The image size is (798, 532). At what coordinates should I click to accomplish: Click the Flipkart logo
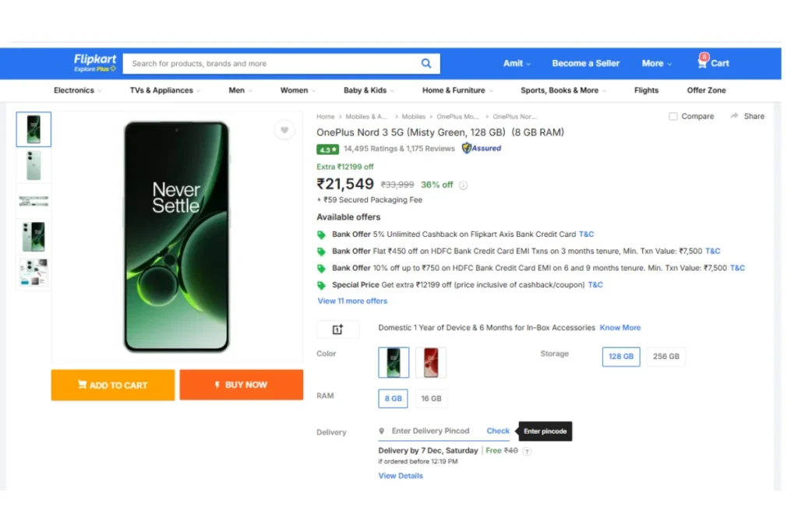tap(94, 62)
